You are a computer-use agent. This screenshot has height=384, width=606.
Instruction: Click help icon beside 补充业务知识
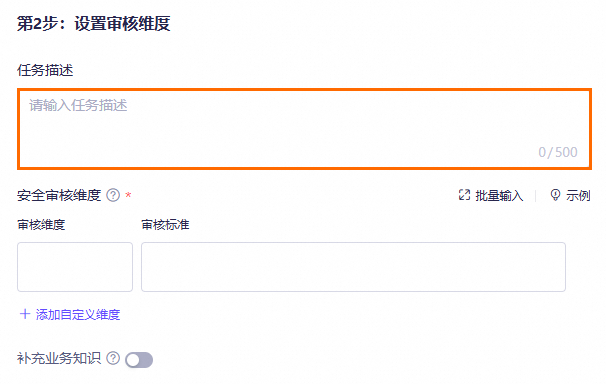tap(113, 358)
